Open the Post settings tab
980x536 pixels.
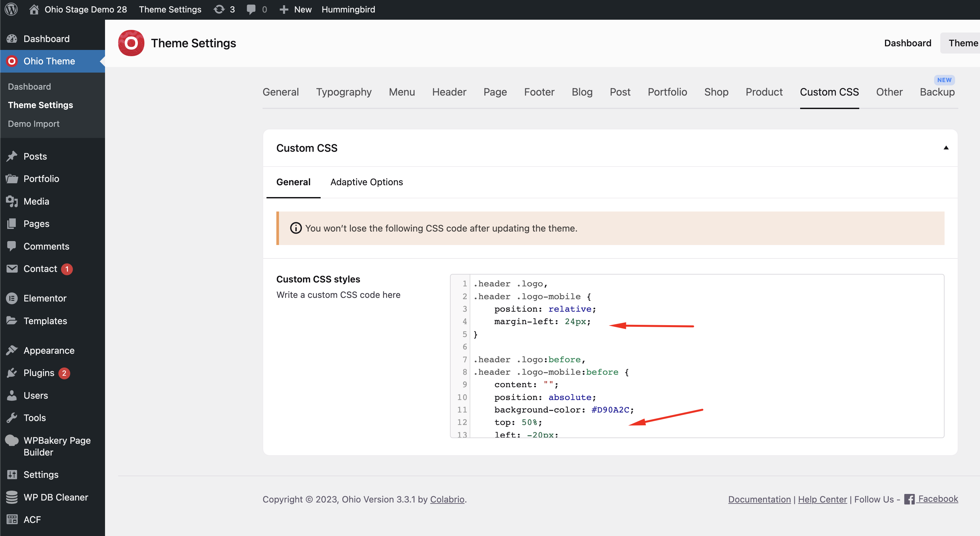620,92
